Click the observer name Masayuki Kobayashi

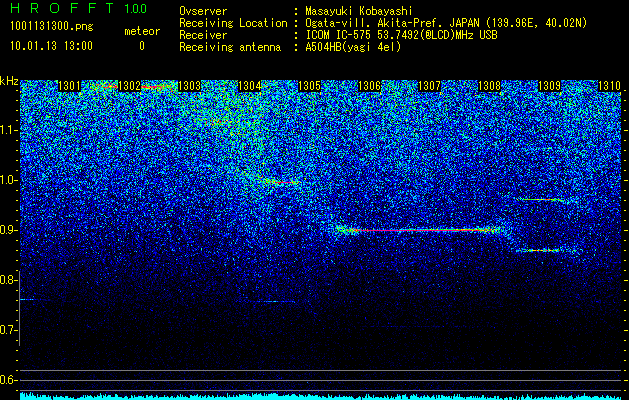(359, 12)
